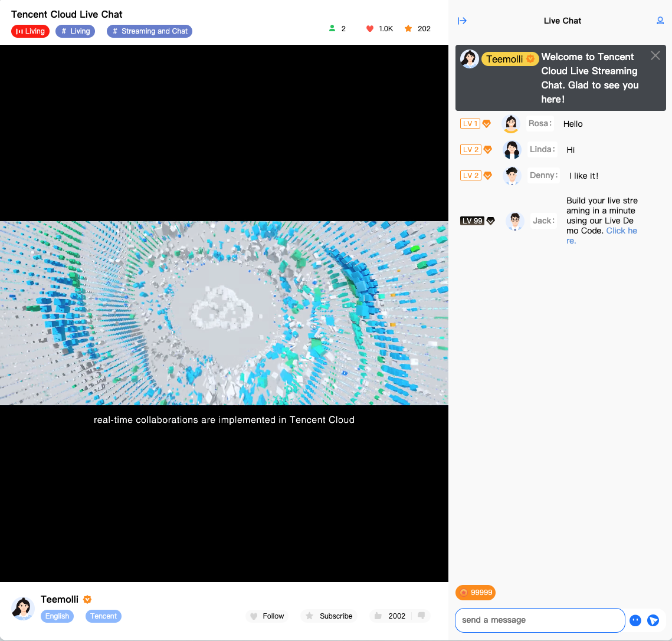Image resolution: width=672 pixels, height=641 pixels.
Task: Click the Jack username in the chat
Action: point(543,221)
